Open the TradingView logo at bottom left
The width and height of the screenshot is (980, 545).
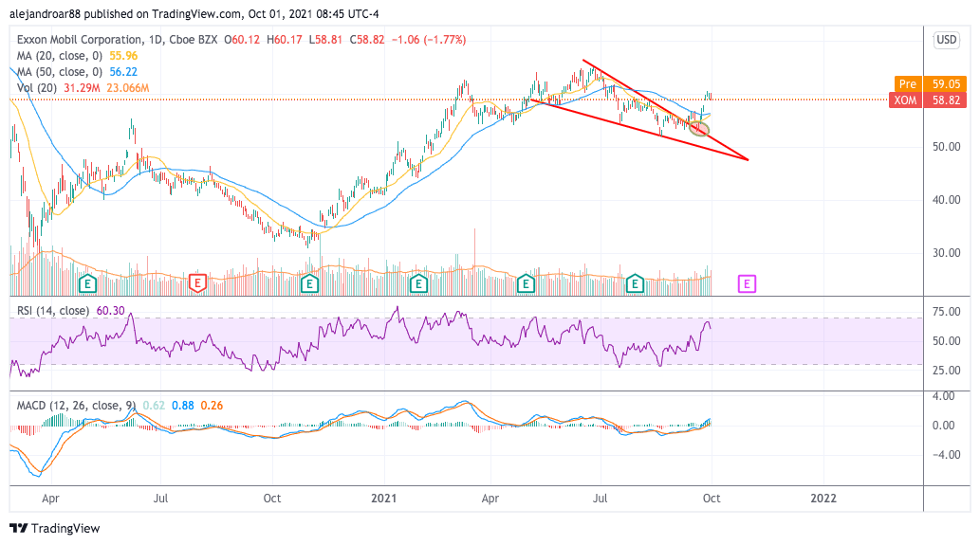click(x=55, y=528)
